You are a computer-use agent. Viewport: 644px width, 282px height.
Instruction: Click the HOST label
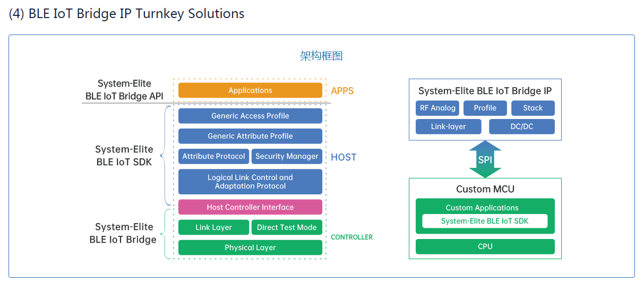tap(344, 157)
